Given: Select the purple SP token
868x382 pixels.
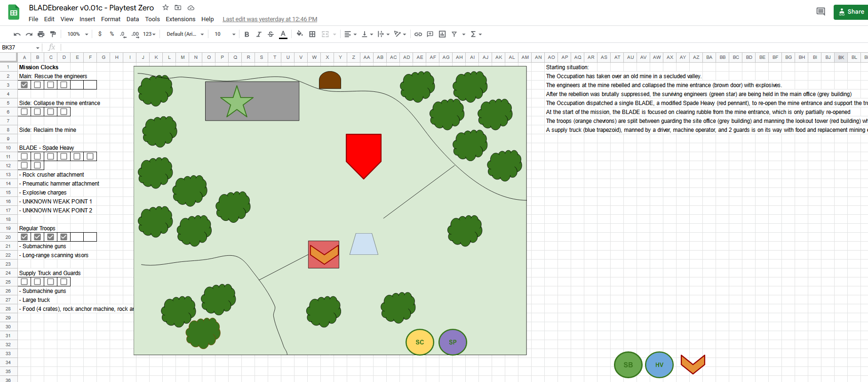Looking at the screenshot, I should pyautogui.click(x=453, y=342).
